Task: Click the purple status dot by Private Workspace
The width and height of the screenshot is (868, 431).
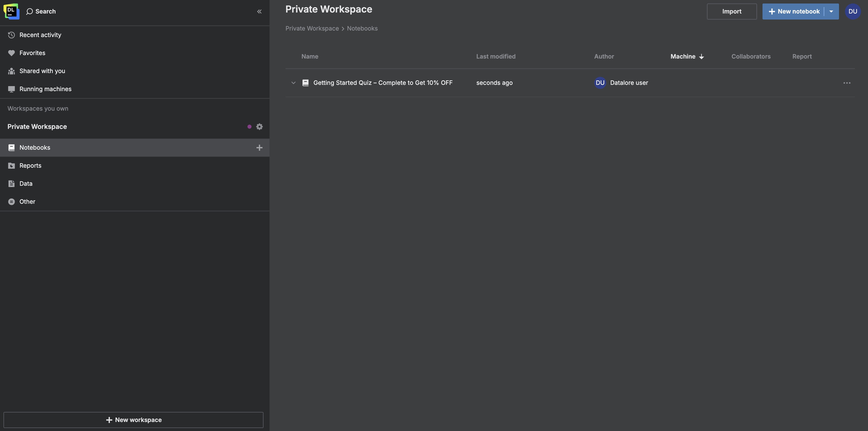Action: pyautogui.click(x=249, y=127)
